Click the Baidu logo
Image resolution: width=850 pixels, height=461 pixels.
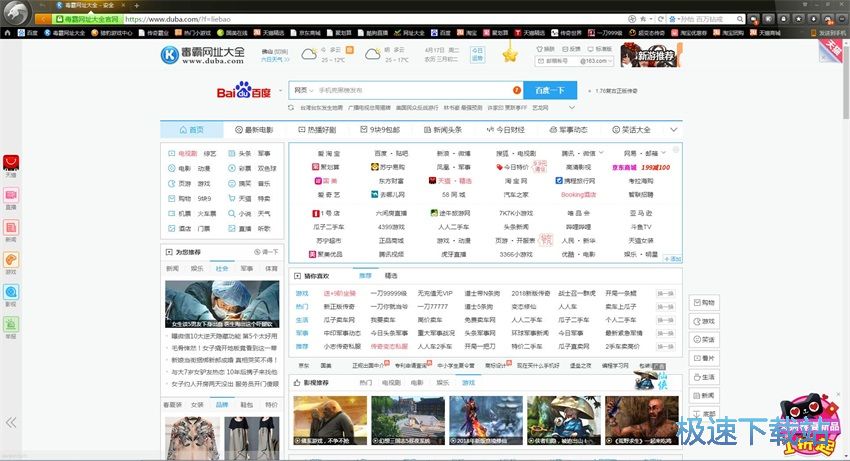click(x=243, y=91)
